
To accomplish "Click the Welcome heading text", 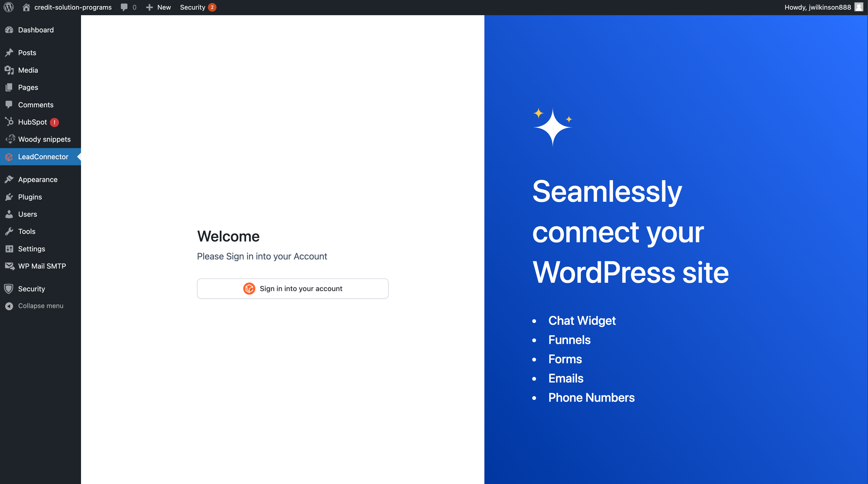I will coord(228,236).
